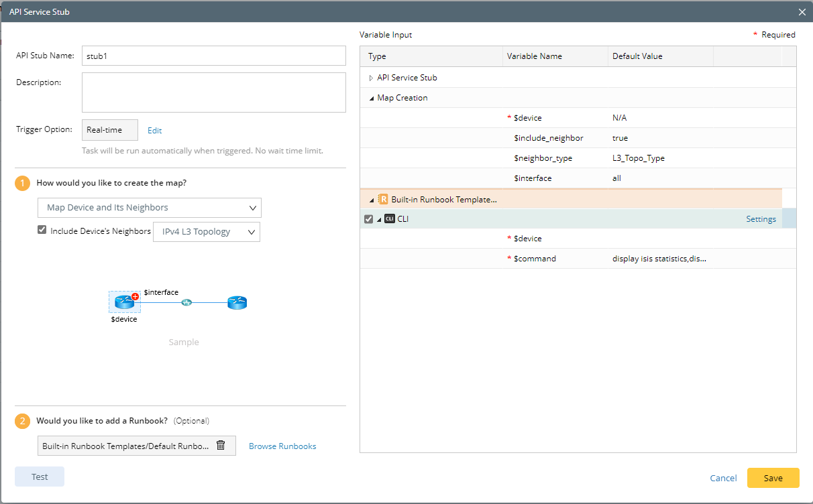Click the middle interface link icon
The image size is (813, 504).
point(186,302)
